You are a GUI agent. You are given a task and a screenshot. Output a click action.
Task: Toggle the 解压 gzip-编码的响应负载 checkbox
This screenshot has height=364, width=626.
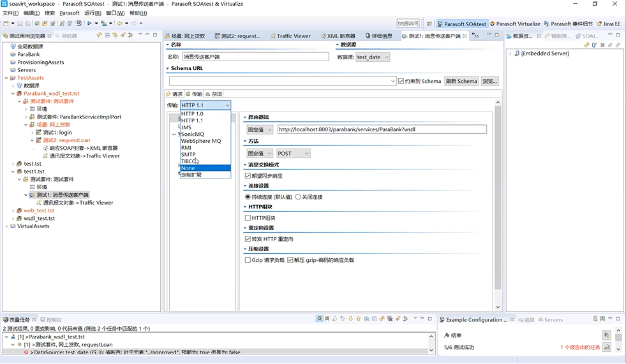[290, 260]
